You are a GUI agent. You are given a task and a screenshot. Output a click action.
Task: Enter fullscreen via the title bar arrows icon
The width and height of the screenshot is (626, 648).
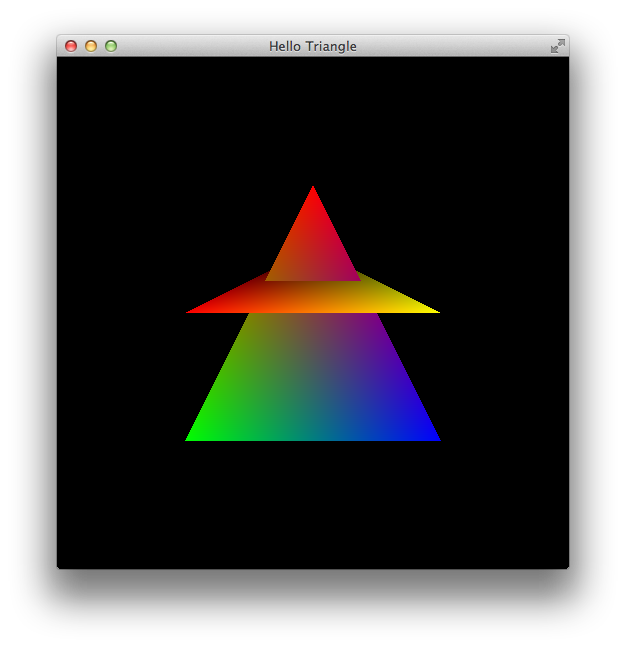(557, 46)
